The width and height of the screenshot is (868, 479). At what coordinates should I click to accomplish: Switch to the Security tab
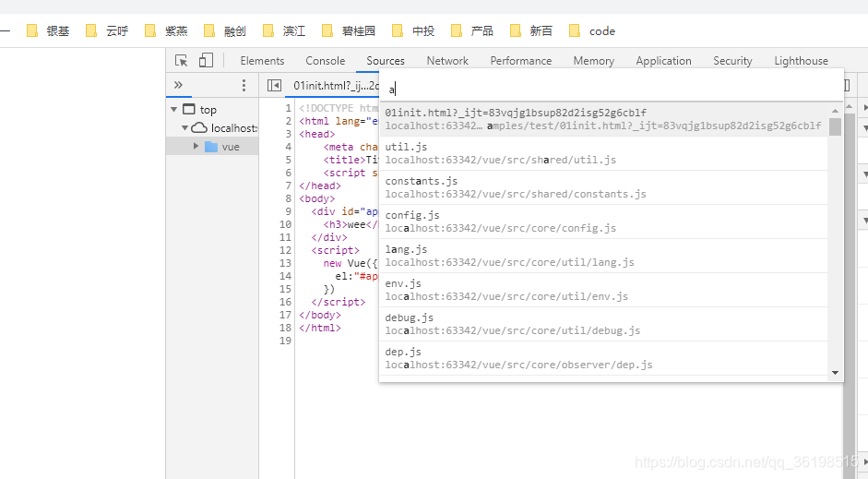(x=732, y=61)
